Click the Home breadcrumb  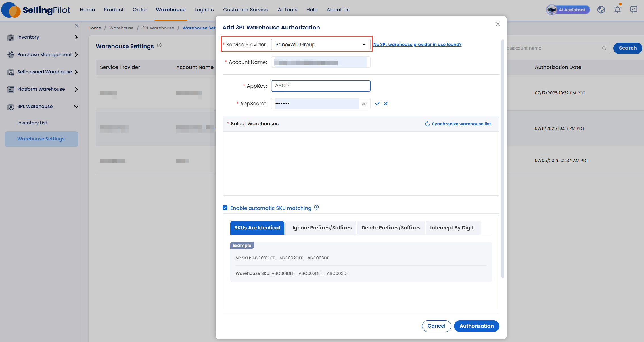point(95,28)
